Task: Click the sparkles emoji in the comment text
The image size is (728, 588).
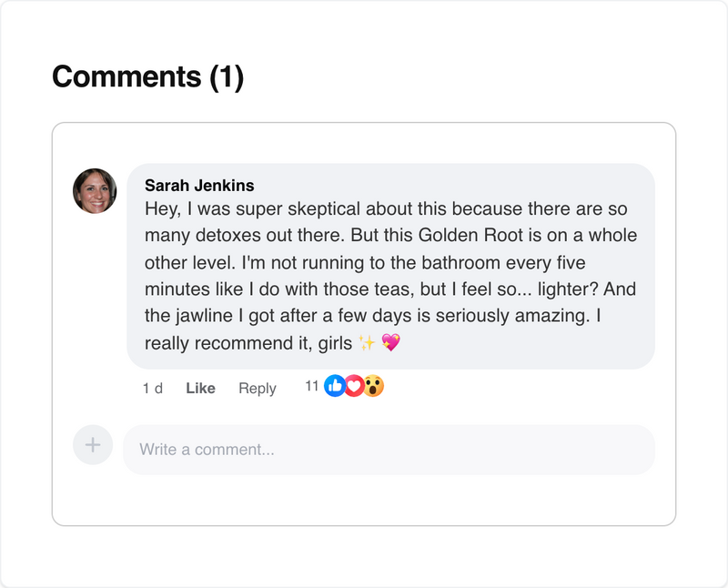Action: (x=366, y=344)
